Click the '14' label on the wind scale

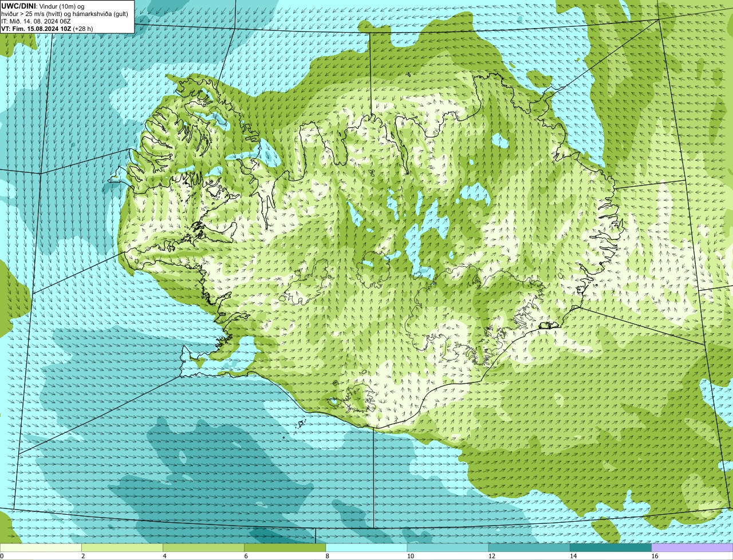[x=573, y=556]
